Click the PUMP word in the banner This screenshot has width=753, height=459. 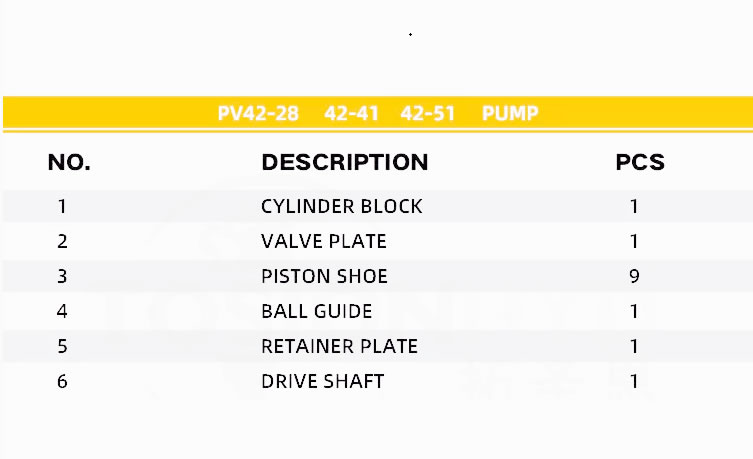tap(510, 113)
